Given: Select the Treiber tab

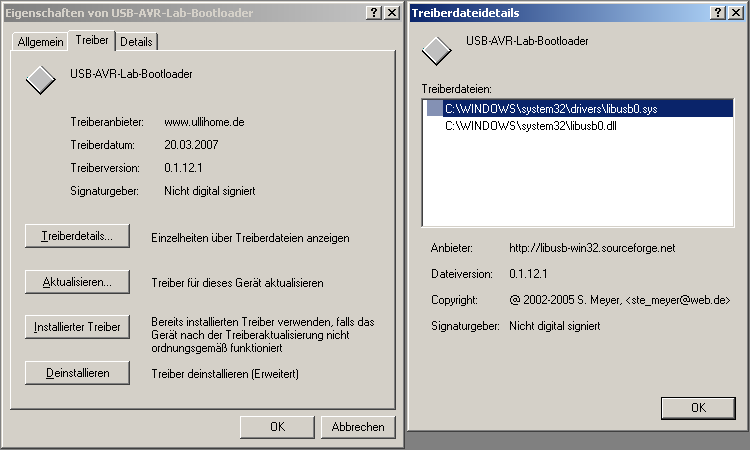Looking at the screenshot, I should (x=92, y=40).
